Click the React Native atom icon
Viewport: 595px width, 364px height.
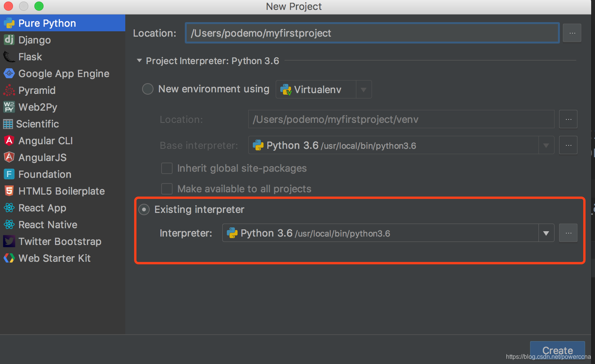click(9, 224)
